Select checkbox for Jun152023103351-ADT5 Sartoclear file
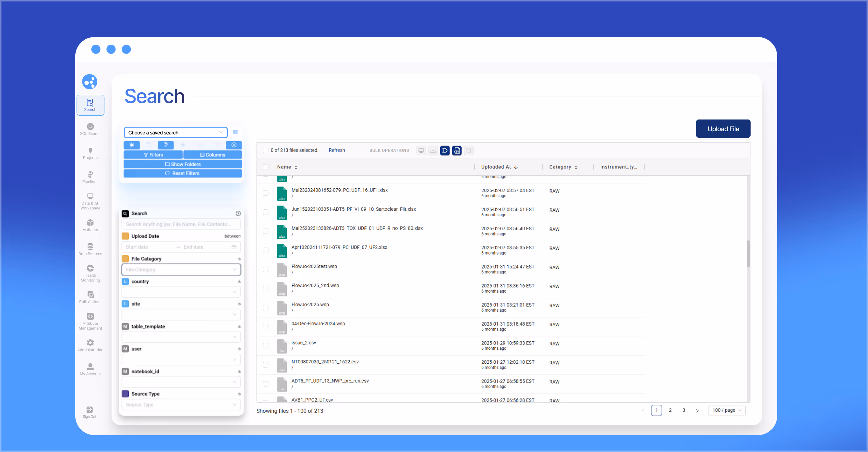The image size is (868, 452). (266, 212)
